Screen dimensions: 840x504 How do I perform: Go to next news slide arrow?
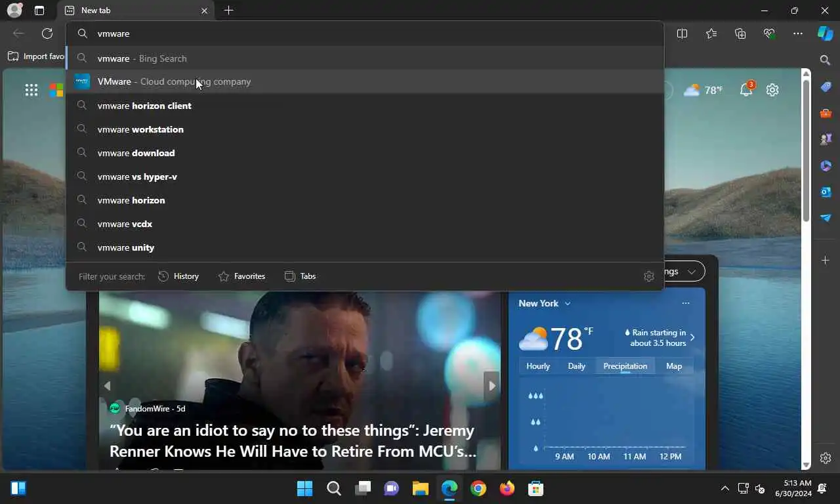point(492,386)
